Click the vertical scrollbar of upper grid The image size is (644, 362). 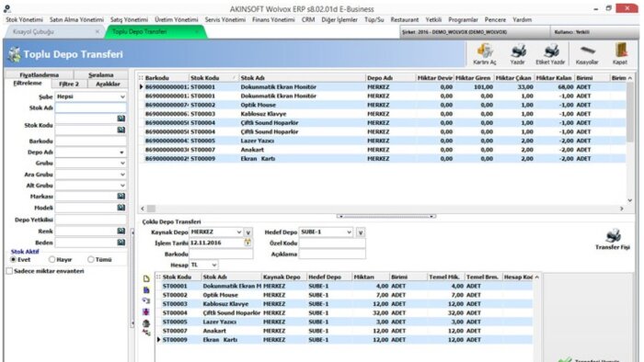pos(630,140)
